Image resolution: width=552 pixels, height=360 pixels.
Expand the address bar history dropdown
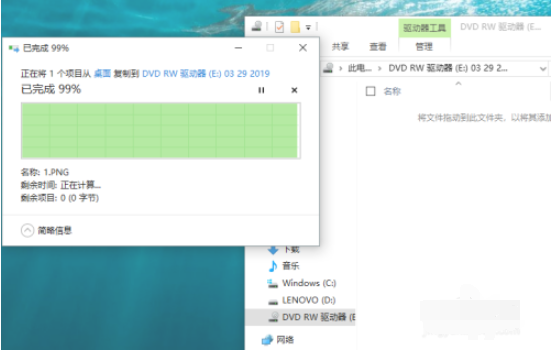tap(543, 69)
